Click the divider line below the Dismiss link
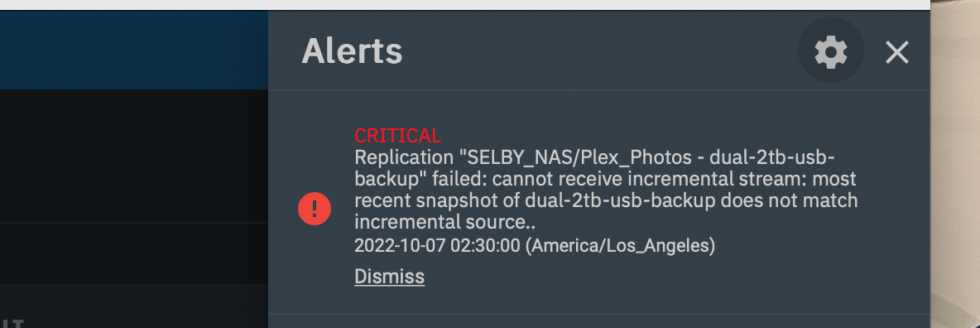This screenshot has width=980, height=328. point(598,314)
